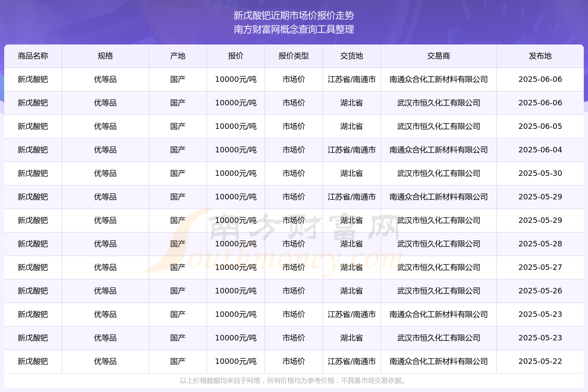588x392 pixels.
Task: Click the date 2025-06-05
Action: tap(540, 126)
